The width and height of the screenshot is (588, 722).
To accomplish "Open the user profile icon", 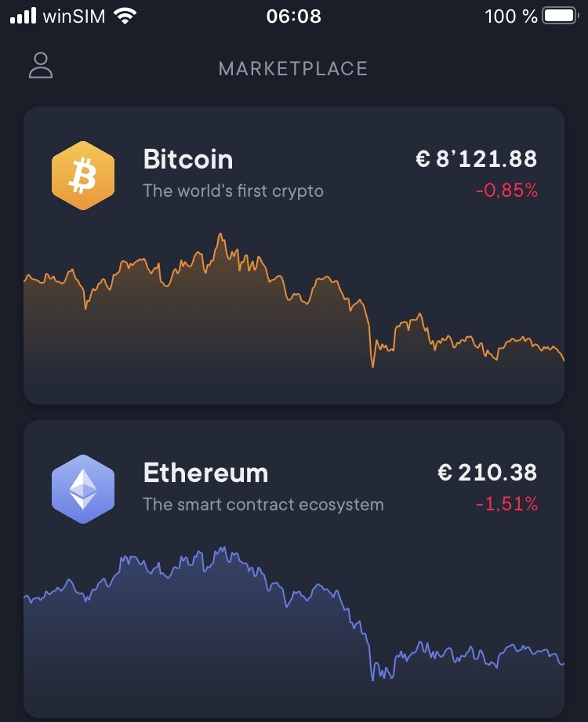I will coord(41,65).
